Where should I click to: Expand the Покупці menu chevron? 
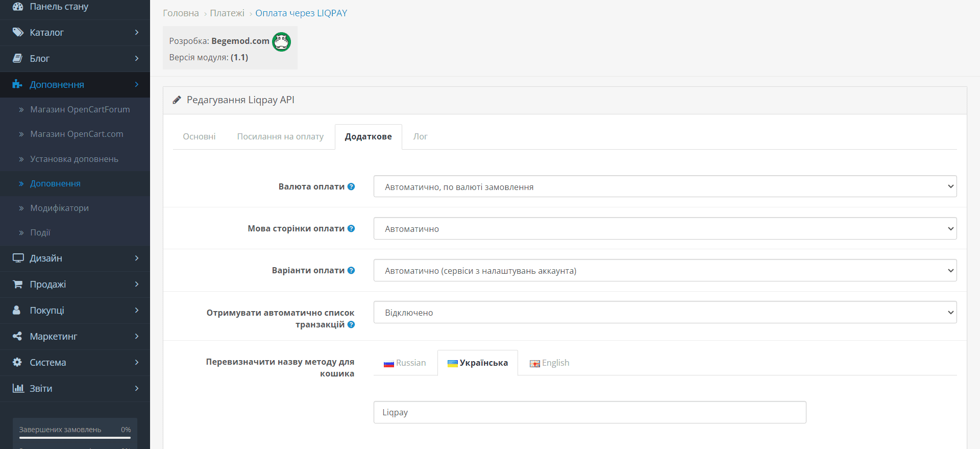[137, 310]
